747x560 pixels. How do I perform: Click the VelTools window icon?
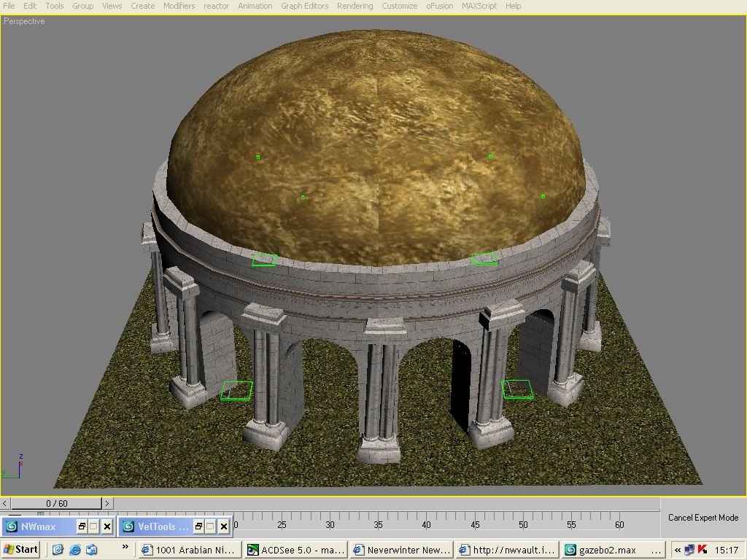coord(128,526)
